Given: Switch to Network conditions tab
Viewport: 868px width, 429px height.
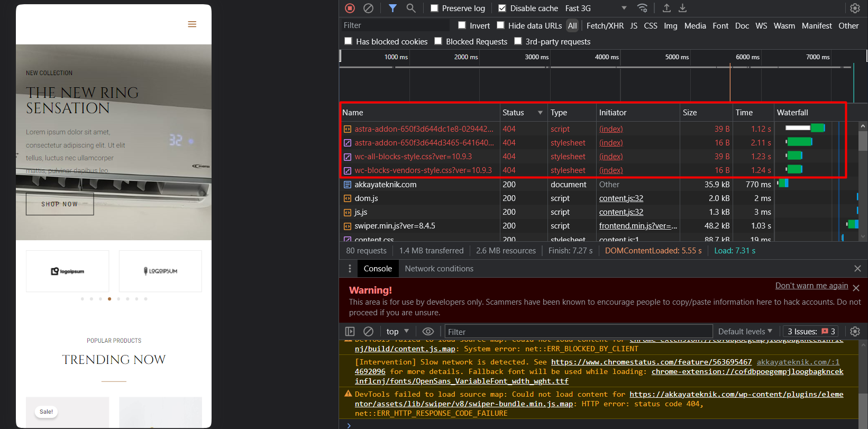Looking at the screenshot, I should [439, 269].
